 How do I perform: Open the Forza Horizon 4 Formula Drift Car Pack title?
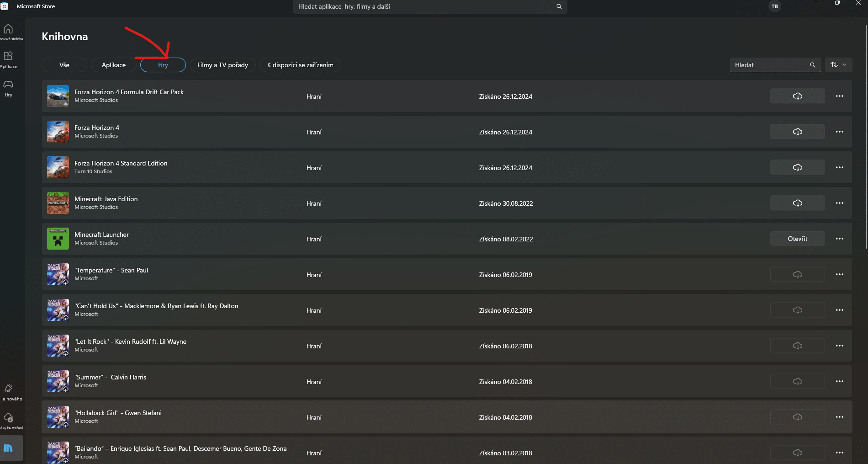coord(129,92)
